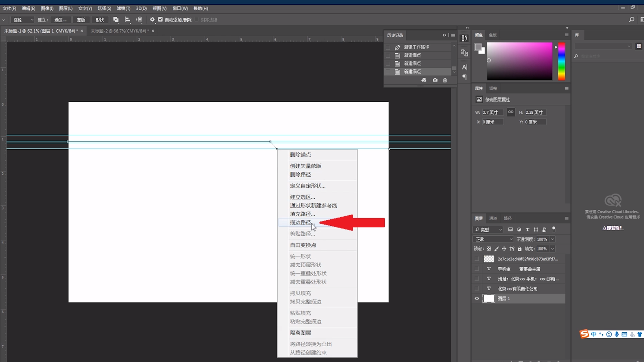Click the 蒙版 button in options bar
Viewport: 644px width, 362px height.
pyautogui.click(x=81, y=20)
